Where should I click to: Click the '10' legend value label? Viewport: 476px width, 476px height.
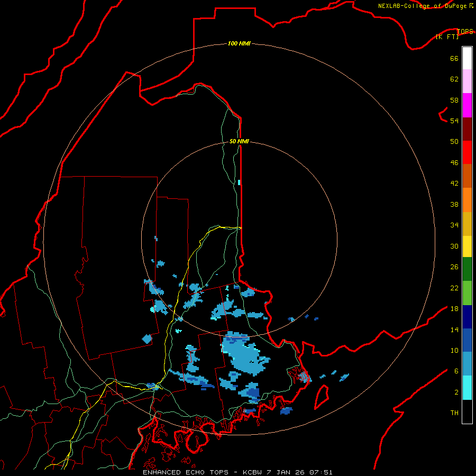(x=454, y=351)
